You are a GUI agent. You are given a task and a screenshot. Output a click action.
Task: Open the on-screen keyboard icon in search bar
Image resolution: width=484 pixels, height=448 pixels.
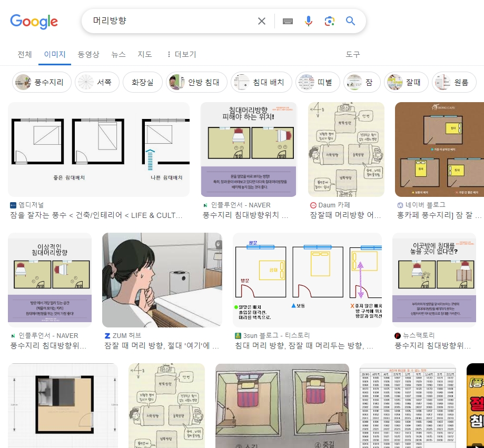[x=288, y=21]
